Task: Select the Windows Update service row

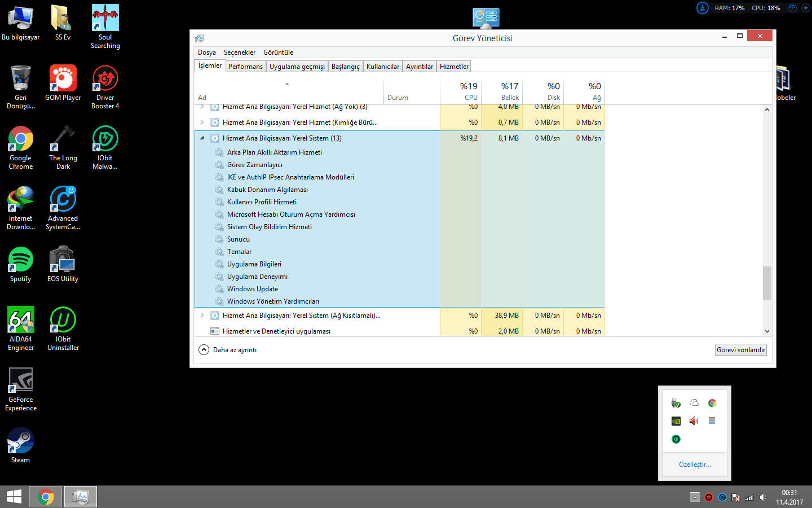Action: tap(253, 289)
